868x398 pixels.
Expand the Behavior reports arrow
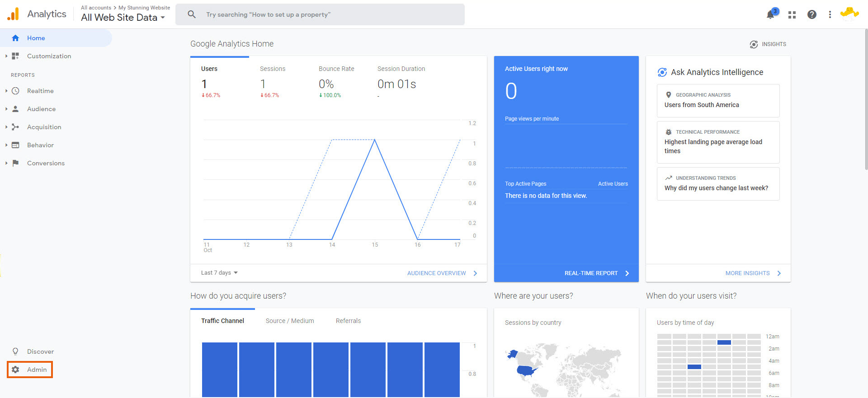[6, 145]
